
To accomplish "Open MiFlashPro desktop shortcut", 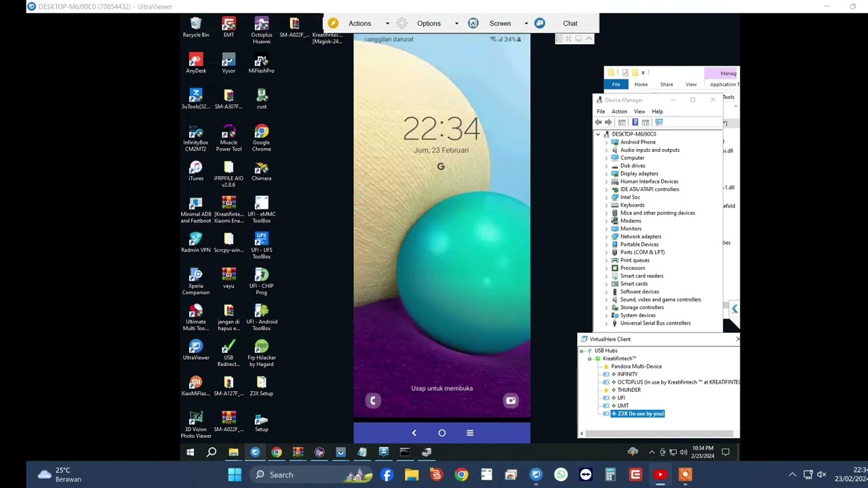I will [x=261, y=64].
